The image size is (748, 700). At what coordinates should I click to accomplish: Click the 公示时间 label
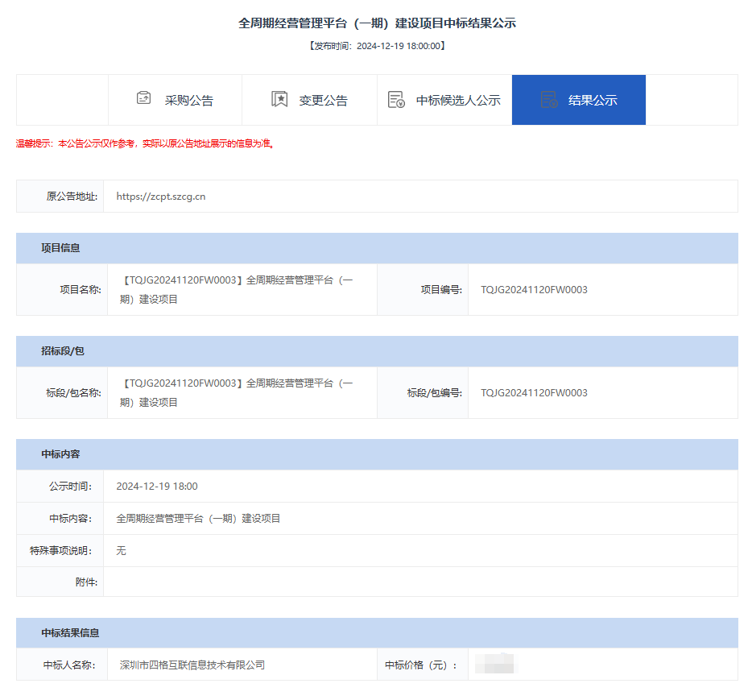coord(70,487)
